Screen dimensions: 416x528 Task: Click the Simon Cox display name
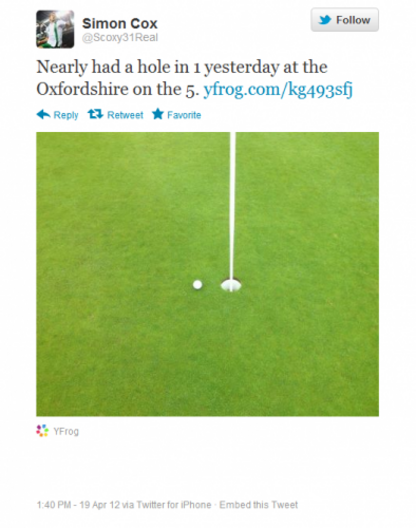tap(120, 24)
